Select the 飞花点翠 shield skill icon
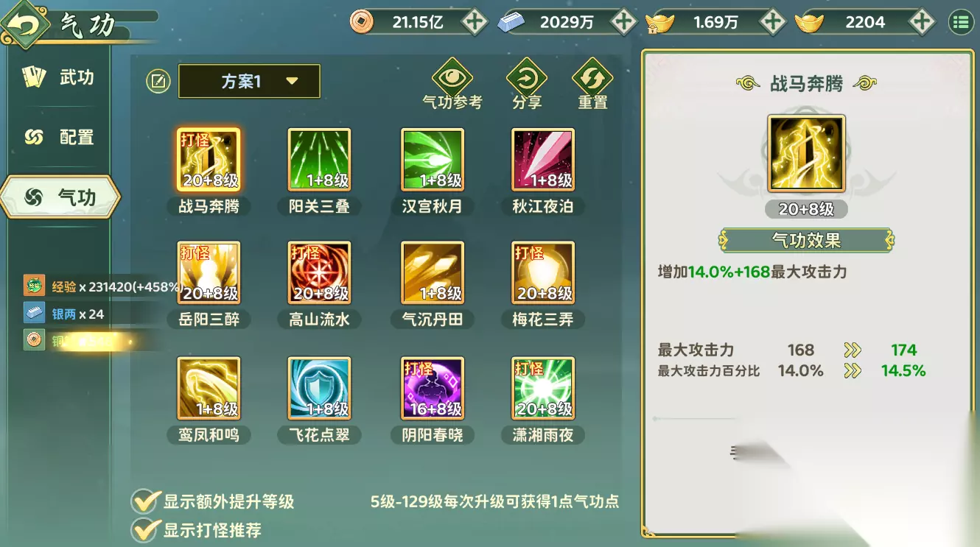Image resolution: width=980 pixels, height=547 pixels. point(319,389)
